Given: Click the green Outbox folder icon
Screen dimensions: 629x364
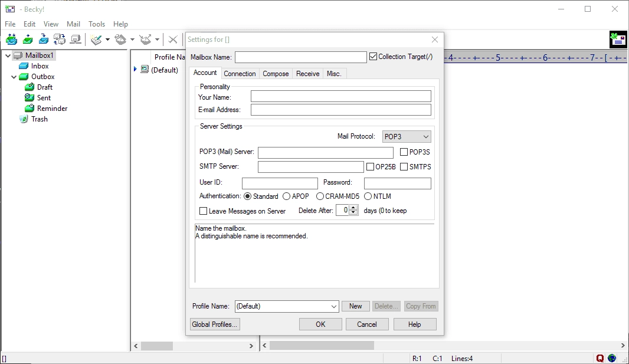Looking at the screenshot, I should coord(24,77).
